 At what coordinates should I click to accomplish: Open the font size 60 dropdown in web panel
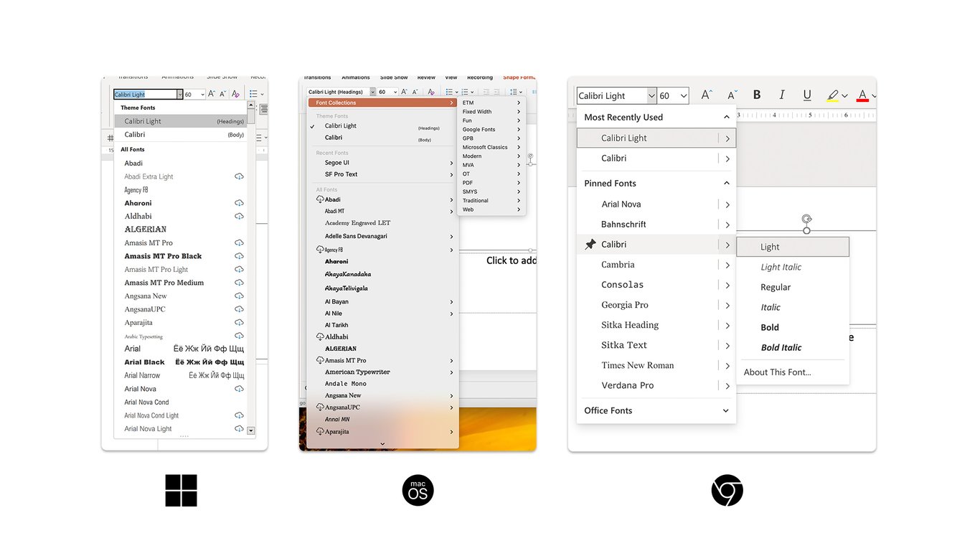point(683,95)
